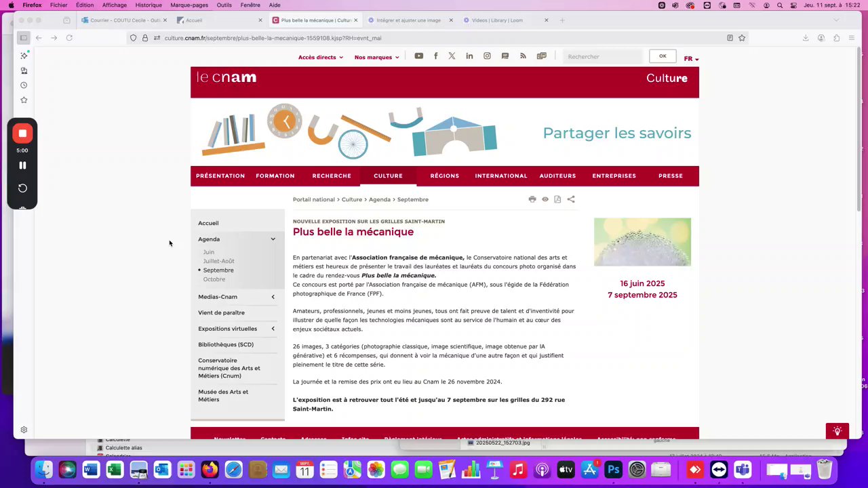This screenshot has width=868, height=488.
Task: Stop the Loom recording
Action: (x=22, y=134)
